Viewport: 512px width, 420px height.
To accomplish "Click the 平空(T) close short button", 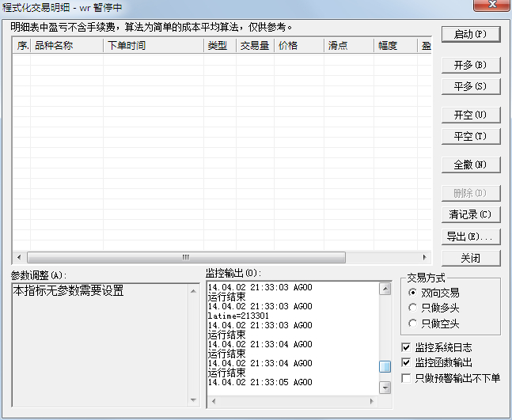I will (471, 136).
